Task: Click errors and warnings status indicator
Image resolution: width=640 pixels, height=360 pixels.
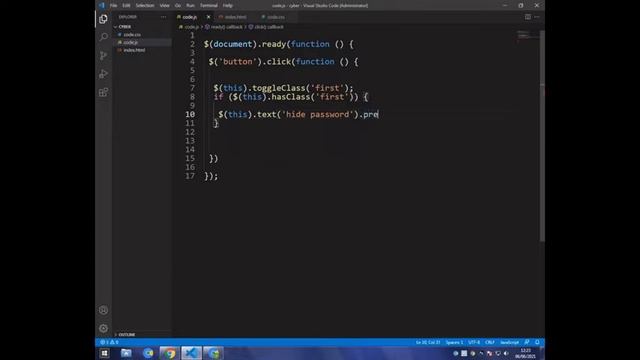Action: (109, 342)
